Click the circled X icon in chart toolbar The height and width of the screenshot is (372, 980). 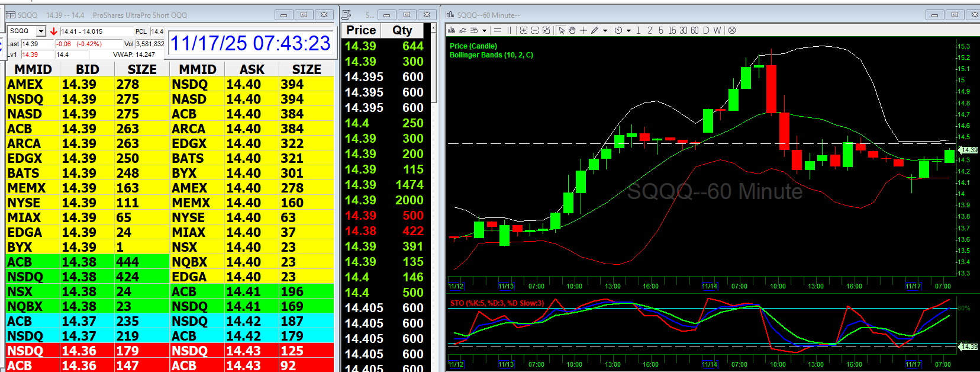(x=732, y=30)
